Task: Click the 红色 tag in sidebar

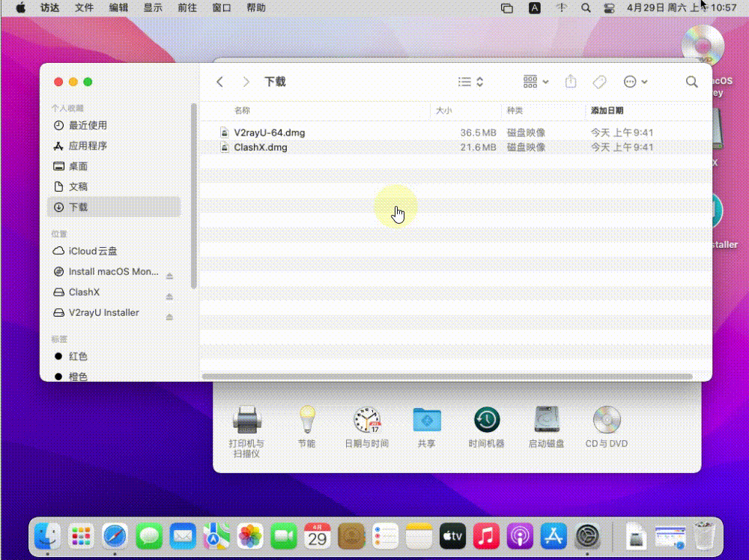Action: (x=78, y=356)
